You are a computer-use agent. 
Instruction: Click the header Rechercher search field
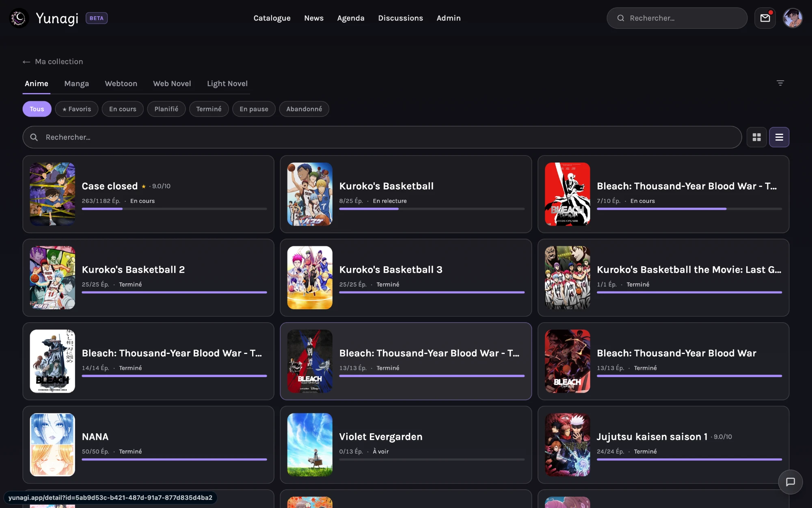pyautogui.click(x=677, y=18)
